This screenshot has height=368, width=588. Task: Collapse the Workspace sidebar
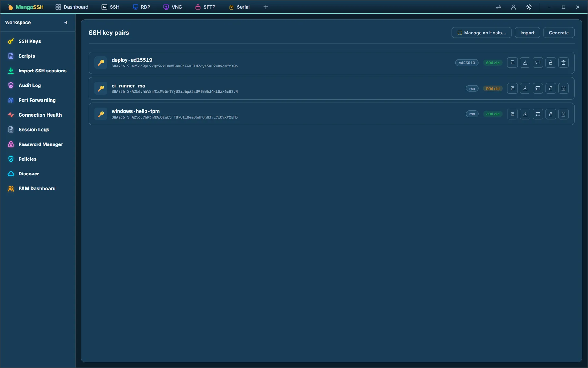pos(66,22)
